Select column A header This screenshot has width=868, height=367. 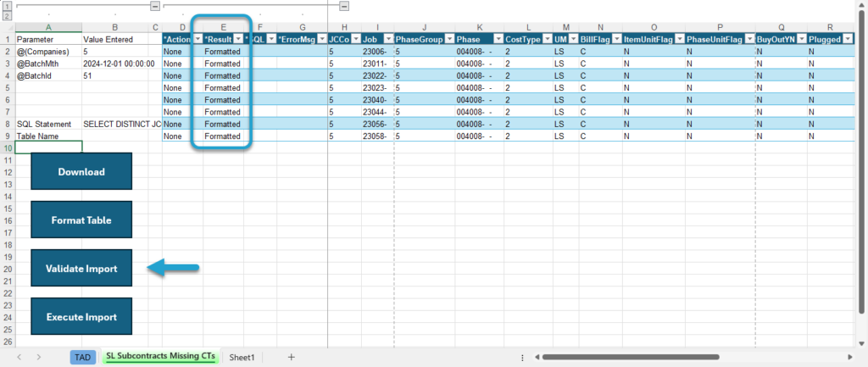(x=48, y=27)
